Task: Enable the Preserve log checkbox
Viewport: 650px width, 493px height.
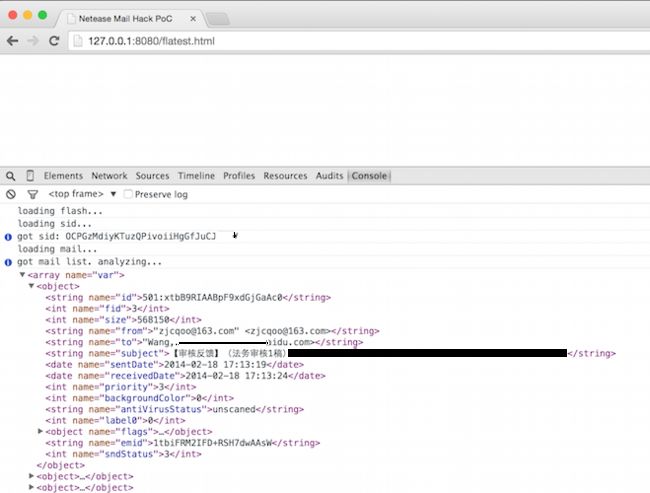Action: click(128, 194)
